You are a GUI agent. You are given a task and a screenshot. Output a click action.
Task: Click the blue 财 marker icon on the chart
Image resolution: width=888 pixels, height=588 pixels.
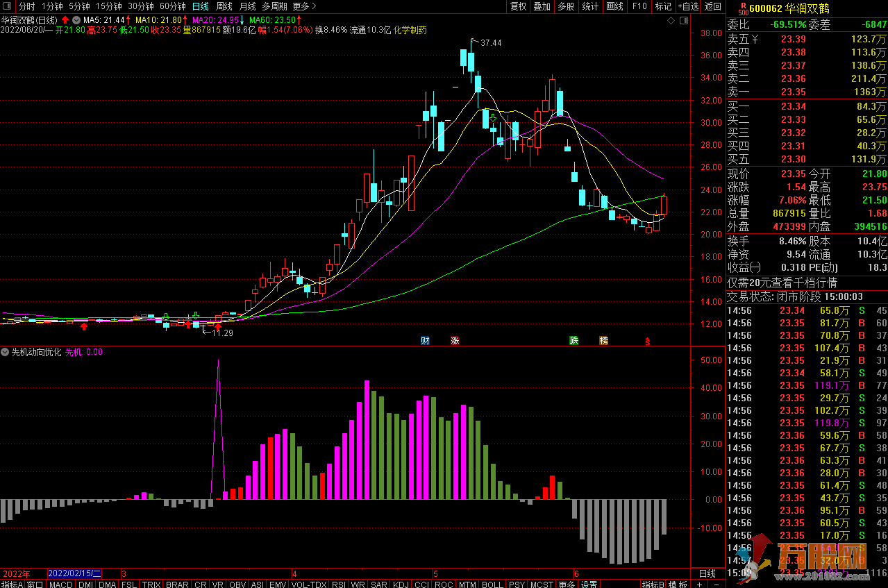tap(426, 340)
